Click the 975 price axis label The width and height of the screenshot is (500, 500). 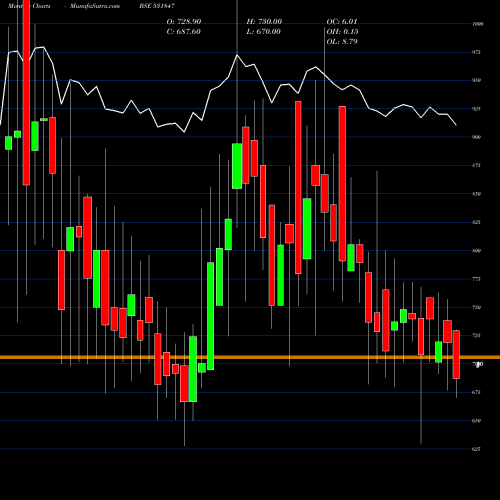click(x=476, y=52)
